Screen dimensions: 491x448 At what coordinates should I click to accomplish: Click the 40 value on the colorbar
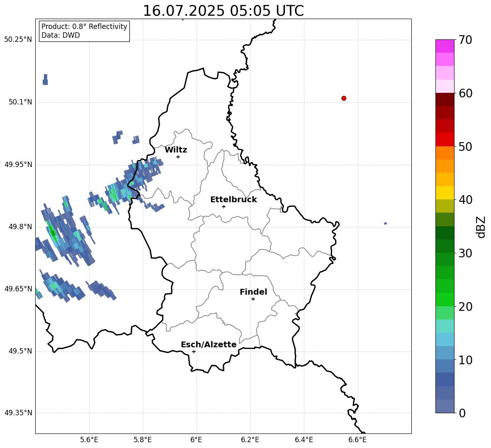465,200
